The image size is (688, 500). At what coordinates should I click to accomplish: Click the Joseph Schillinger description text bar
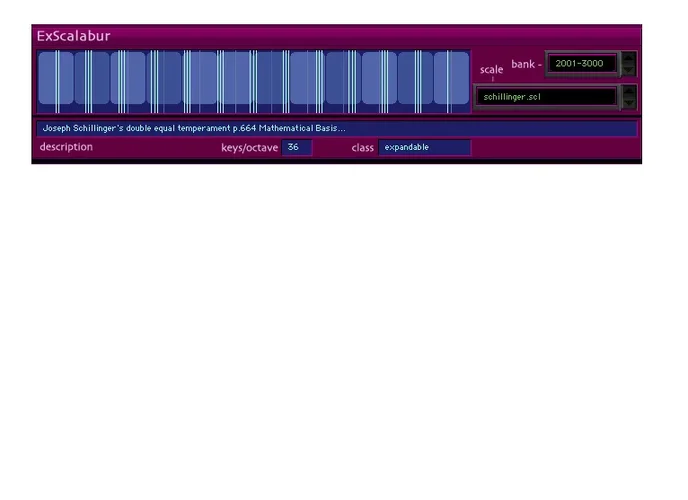(337, 129)
